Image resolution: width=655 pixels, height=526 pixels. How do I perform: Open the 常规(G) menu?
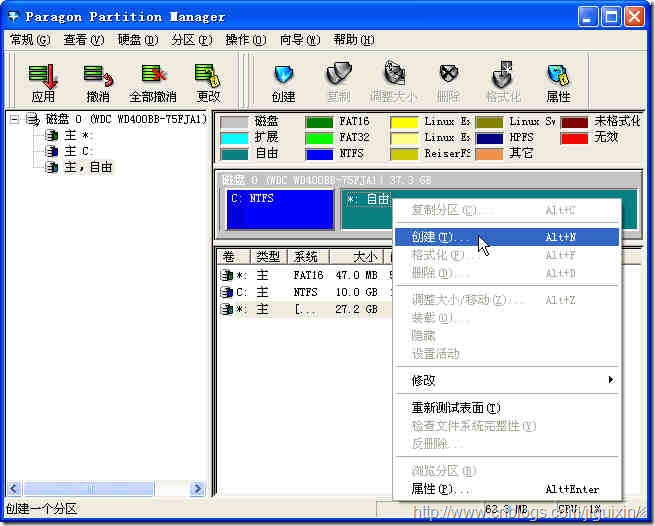tap(30, 40)
